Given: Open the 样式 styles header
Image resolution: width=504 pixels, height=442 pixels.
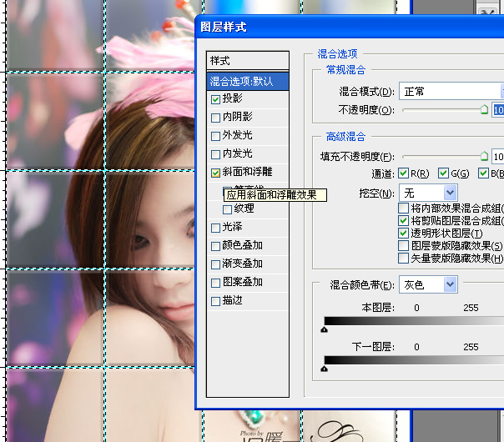Looking at the screenshot, I should 248,60.
